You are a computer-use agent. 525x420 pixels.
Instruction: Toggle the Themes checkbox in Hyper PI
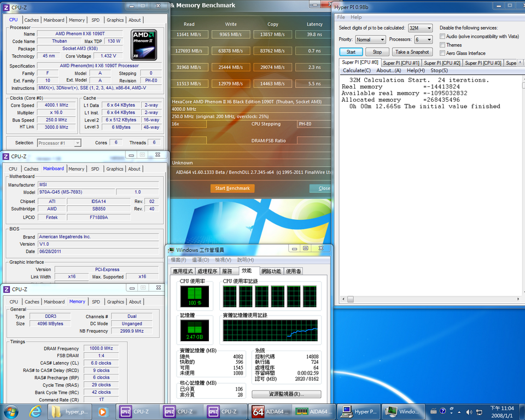[x=442, y=44]
